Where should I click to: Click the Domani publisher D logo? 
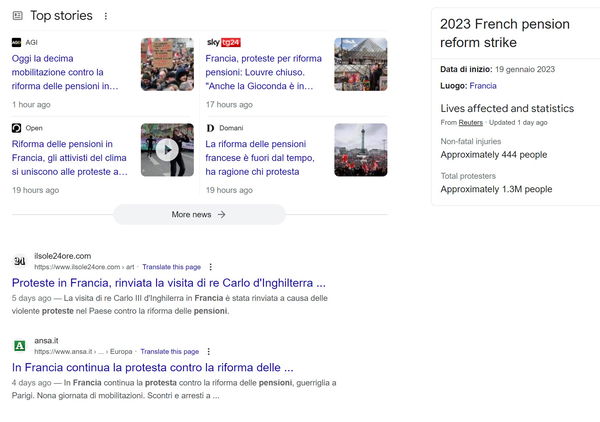(x=210, y=128)
